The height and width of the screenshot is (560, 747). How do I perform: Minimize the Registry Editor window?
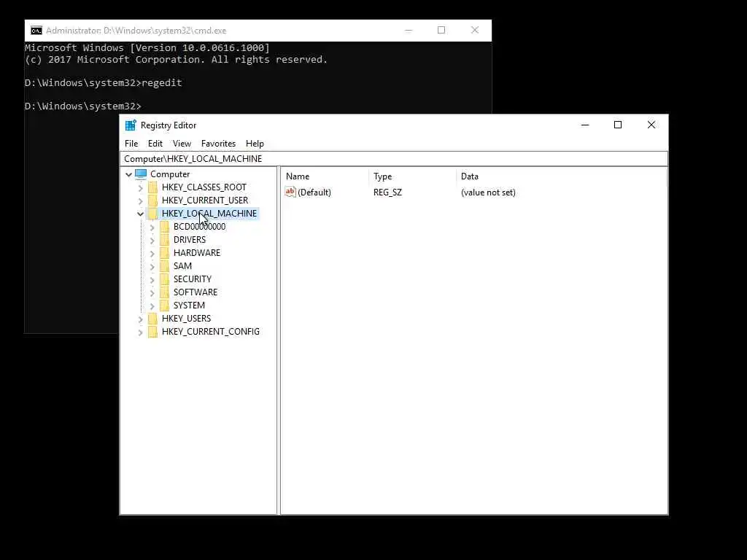(x=585, y=125)
